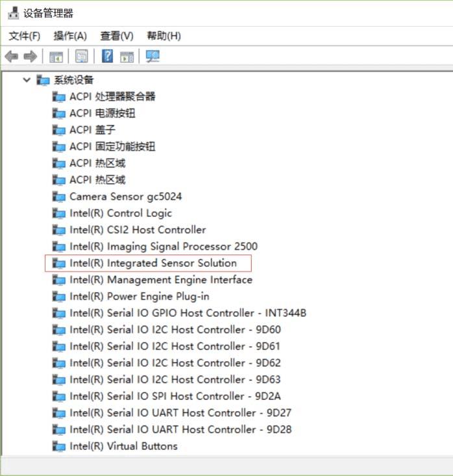Open the 操作(A) menu
The height and width of the screenshot is (476, 453).
pyautogui.click(x=70, y=36)
